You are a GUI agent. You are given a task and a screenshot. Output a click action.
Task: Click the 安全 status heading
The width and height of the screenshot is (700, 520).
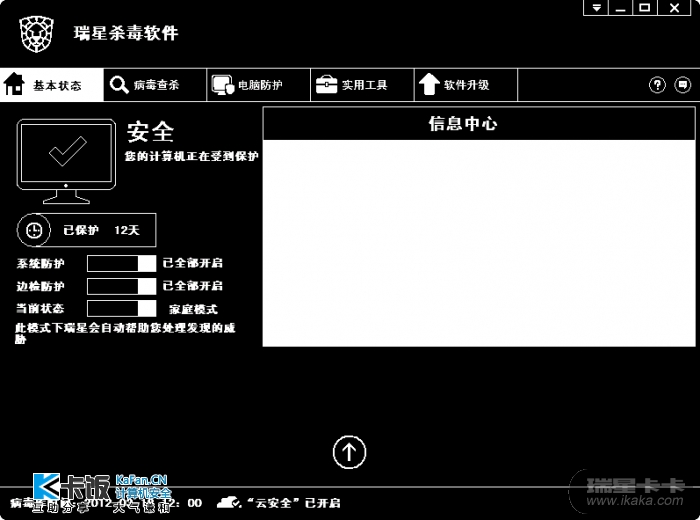150,132
